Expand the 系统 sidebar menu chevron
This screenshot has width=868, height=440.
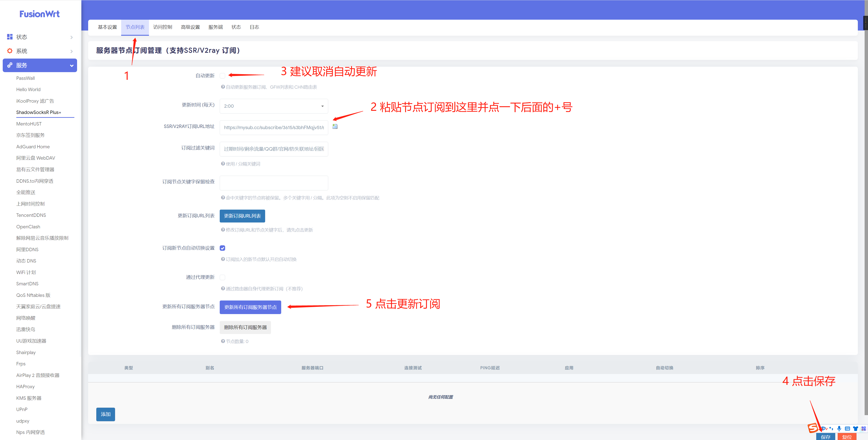click(x=71, y=51)
